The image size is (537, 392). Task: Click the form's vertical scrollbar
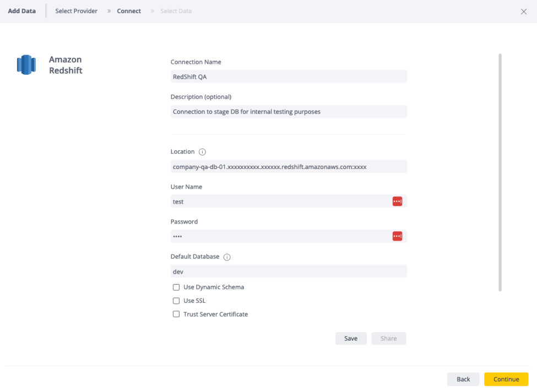[500, 172]
